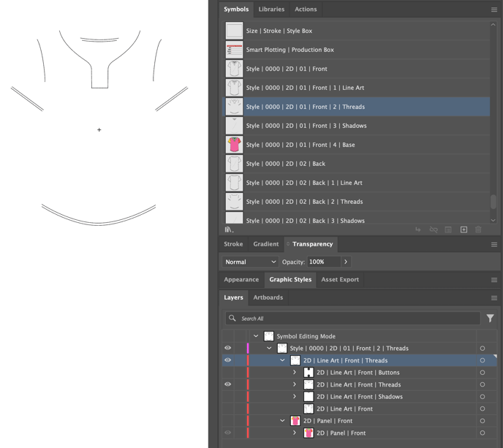503x448 pixels.
Task: Click the layer filter funnel icon
Action: pyautogui.click(x=490, y=319)
